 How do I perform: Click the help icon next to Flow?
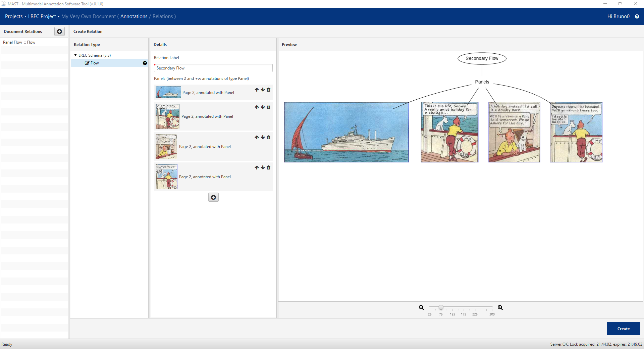[x=145, y=63]
